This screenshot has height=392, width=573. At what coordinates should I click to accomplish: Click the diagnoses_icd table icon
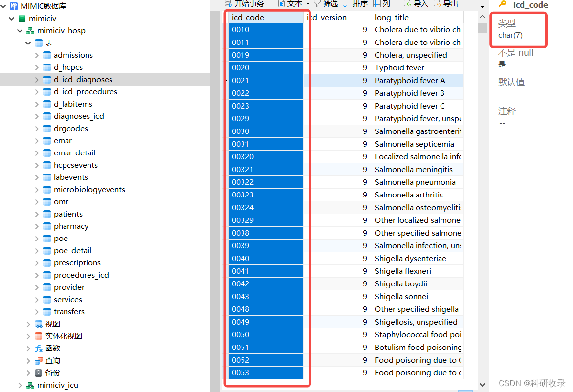point(47,116)
